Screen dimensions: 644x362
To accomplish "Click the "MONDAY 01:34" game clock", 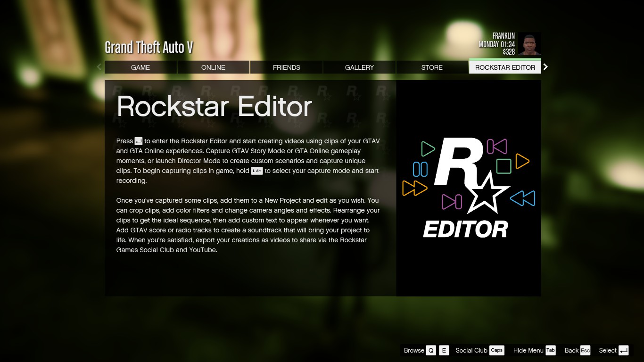I will pos(497,44).
